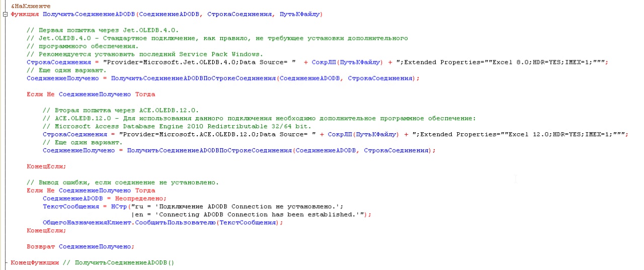Click the 'Возврат СоединениеПолучено;' line

(x=81, y=247)
